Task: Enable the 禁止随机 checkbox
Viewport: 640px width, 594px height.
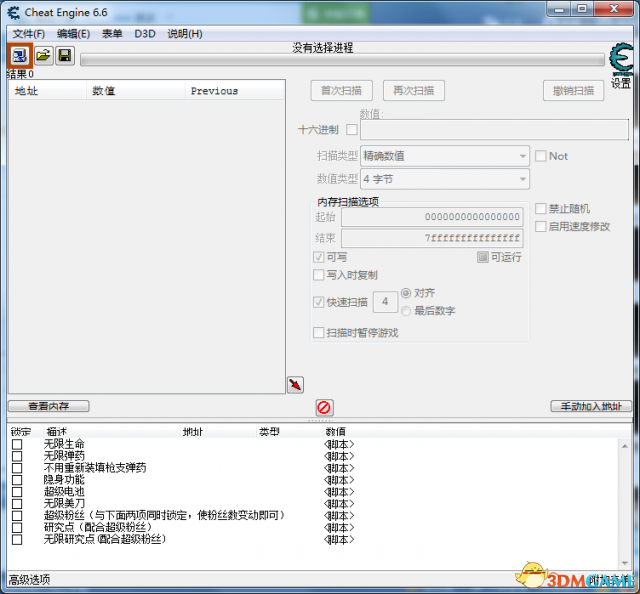Action: (540, 209)
